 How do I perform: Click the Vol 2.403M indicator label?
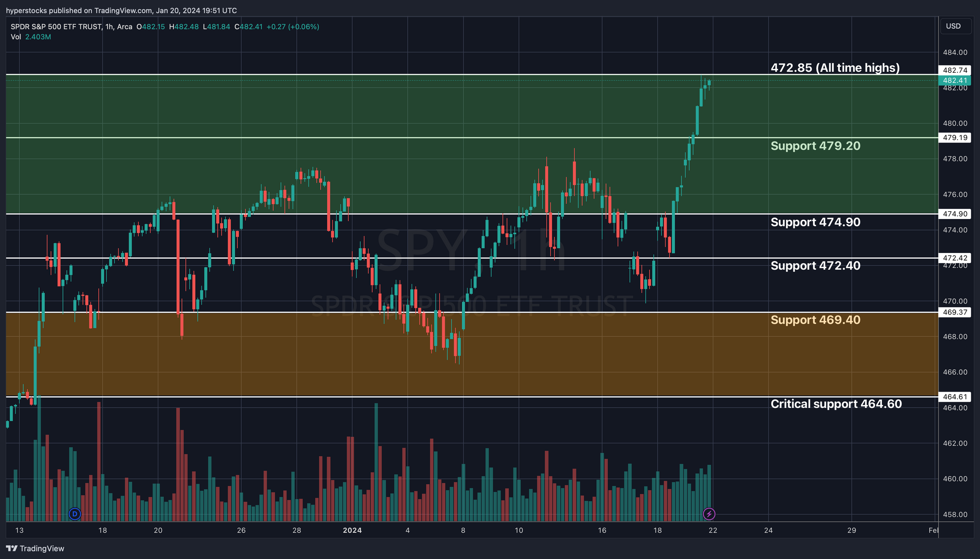click(x=31, y=37)
